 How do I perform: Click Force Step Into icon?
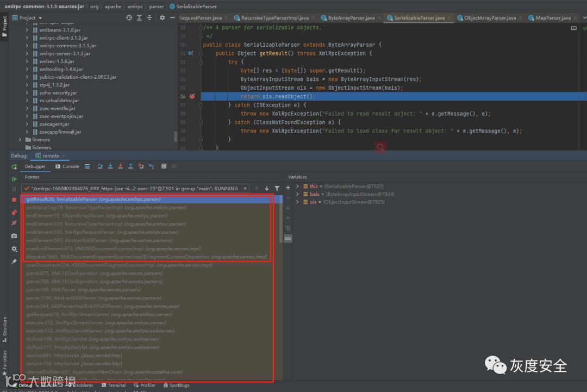tap(120, 166)
